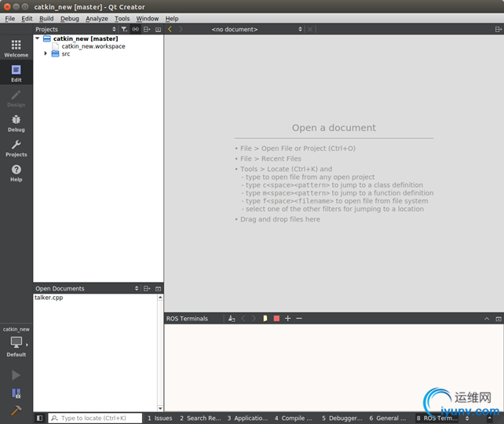Close the Open Documents panel
The image size is (504, 424).
(158, 289)
